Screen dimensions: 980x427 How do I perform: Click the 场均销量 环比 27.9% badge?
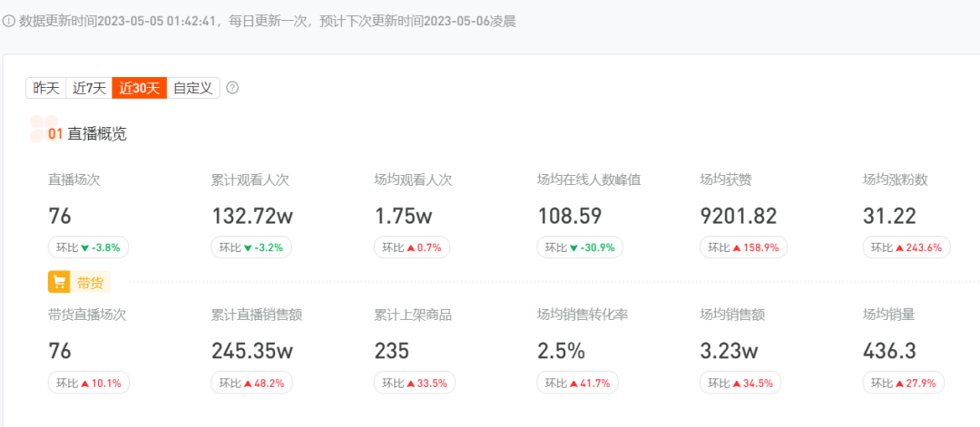(904, 383)
